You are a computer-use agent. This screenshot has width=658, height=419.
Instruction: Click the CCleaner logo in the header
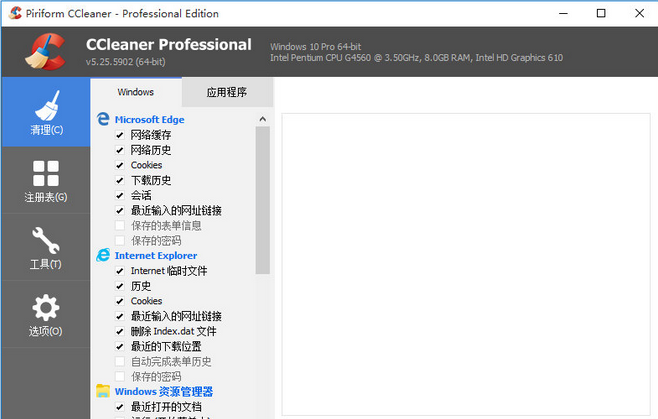click(45, 52)
